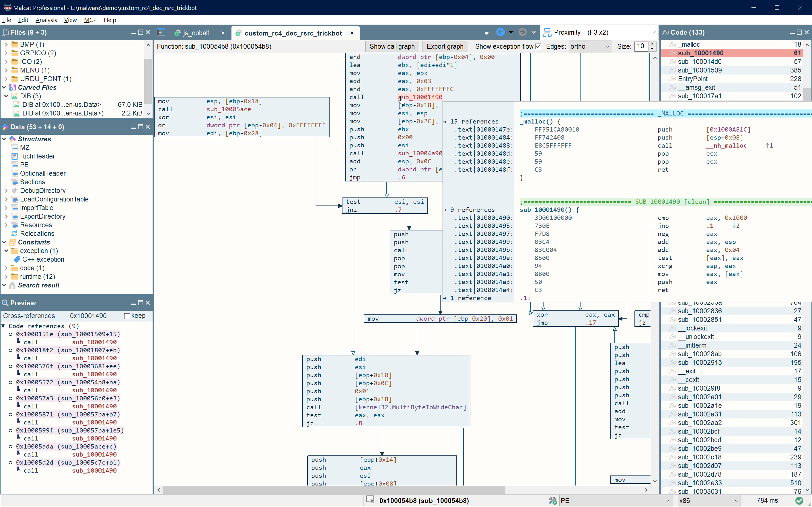Toggle Show exception flow checkbox

[x=538, y=47]
